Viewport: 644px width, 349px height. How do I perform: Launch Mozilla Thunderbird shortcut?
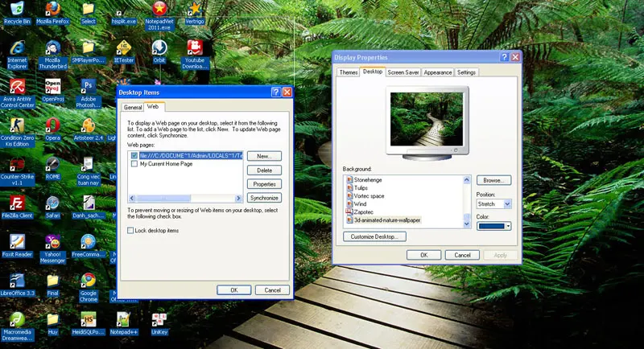pyautogui.click(x=52, y=55)
